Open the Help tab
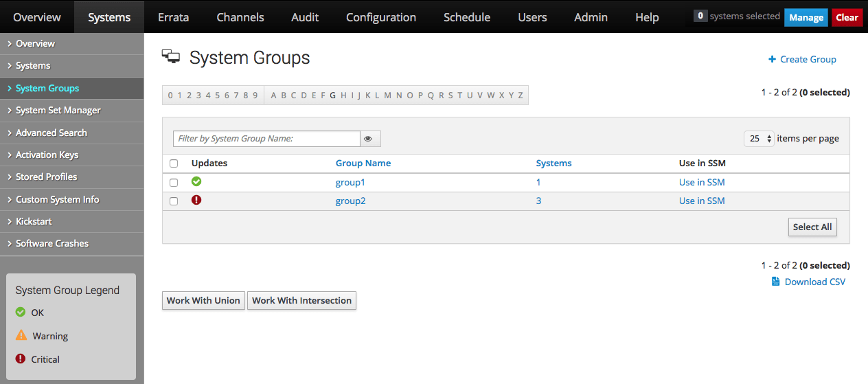Image resolution: width=868 pixels, height=384 pixels. [647, 17]
